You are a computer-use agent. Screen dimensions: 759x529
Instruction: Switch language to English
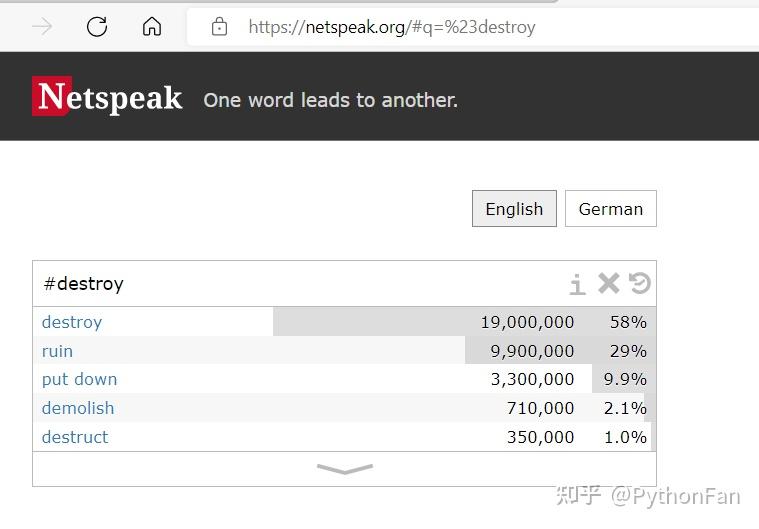tap(514, 209)
